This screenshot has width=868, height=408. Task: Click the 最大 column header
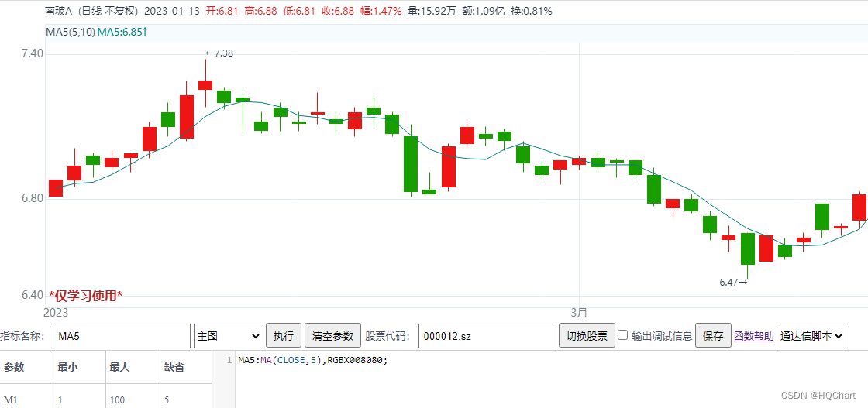click(119, 367)
